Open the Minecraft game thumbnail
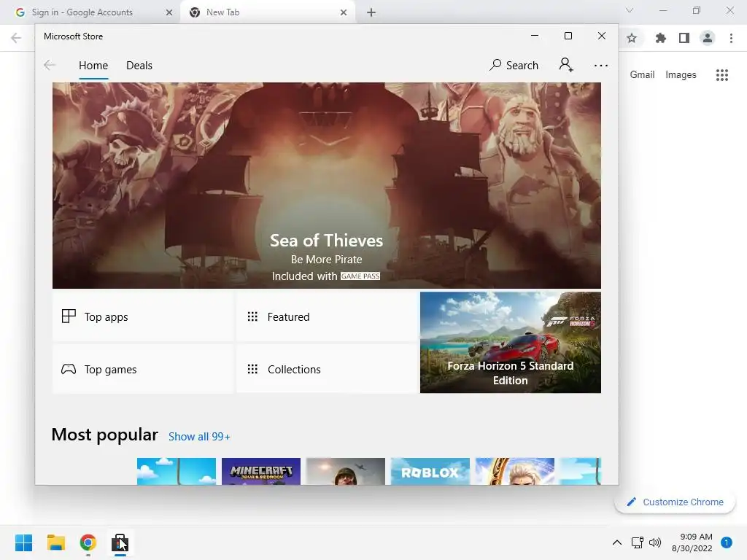 click(261, 472)
